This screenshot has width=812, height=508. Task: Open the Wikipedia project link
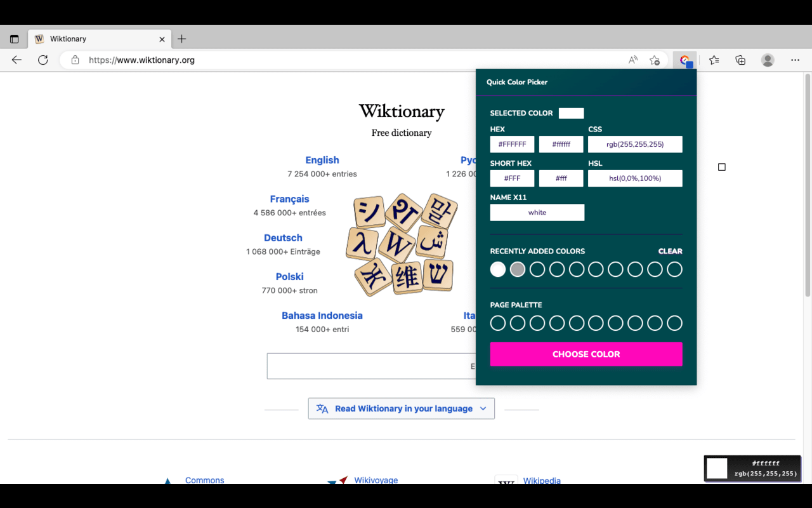click(542, 480)
